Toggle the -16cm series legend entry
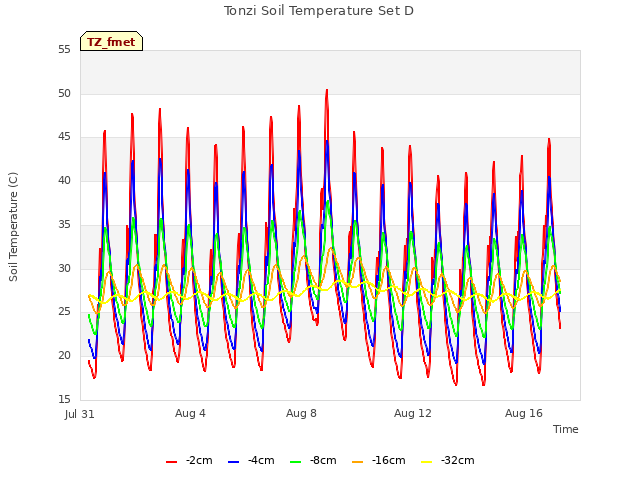This screenshot has width=640, height=480. click(378, 461)
